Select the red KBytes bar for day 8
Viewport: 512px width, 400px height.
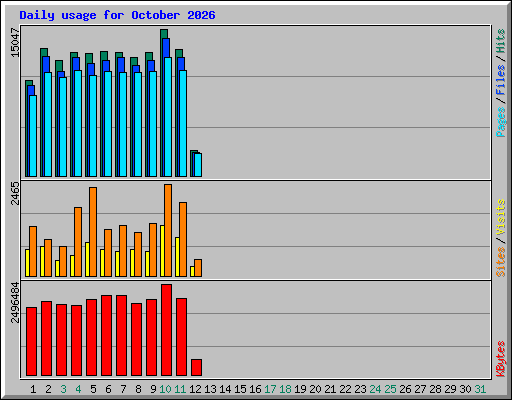pyautogui.click(x=137, y=340)
